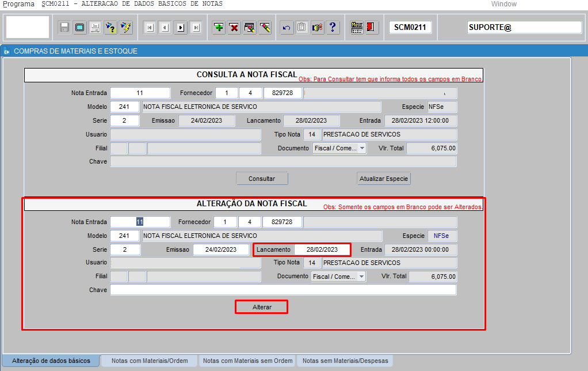Click the Enter Query flashlight-question icon
Image resolution: width=588 pixels, height=371 pixels.
coord(110,28)
